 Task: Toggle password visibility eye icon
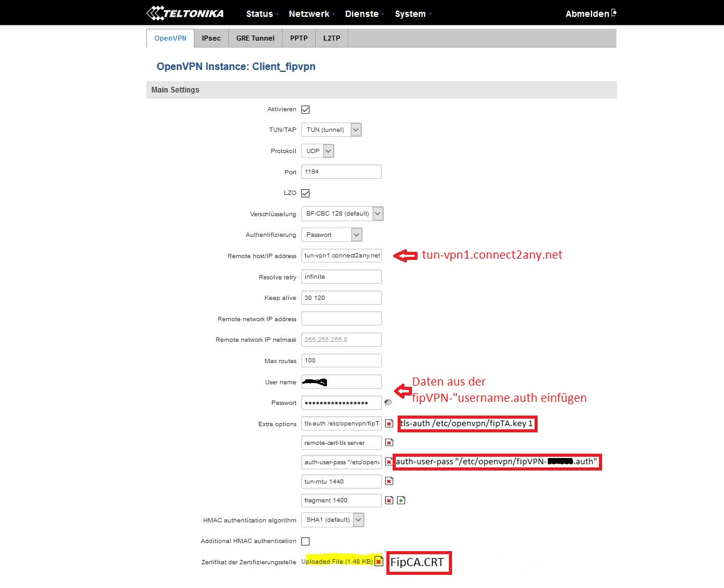pos(388,402)
